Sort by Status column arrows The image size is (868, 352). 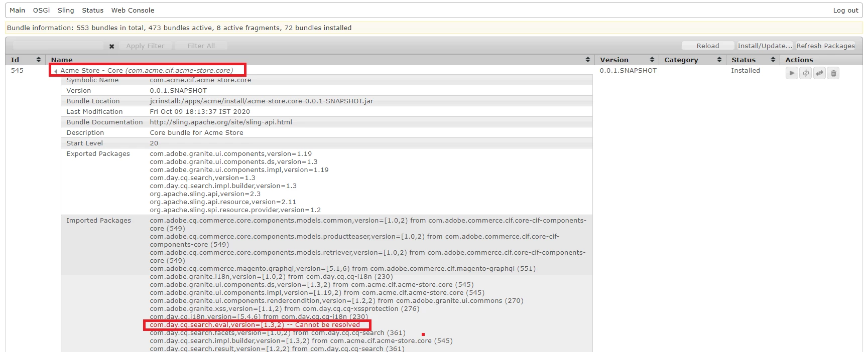(x=773, y=60)
